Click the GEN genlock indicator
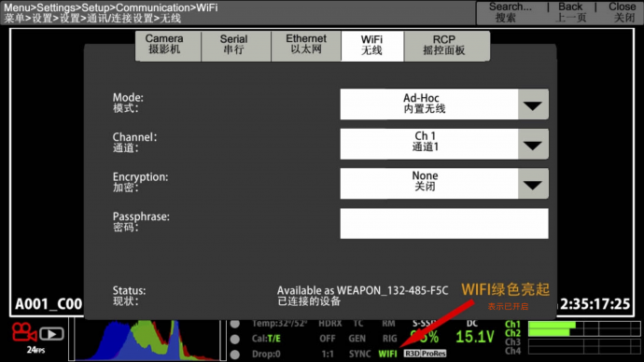The height and width of the screenshot is (362, 644). click(357, 339)
